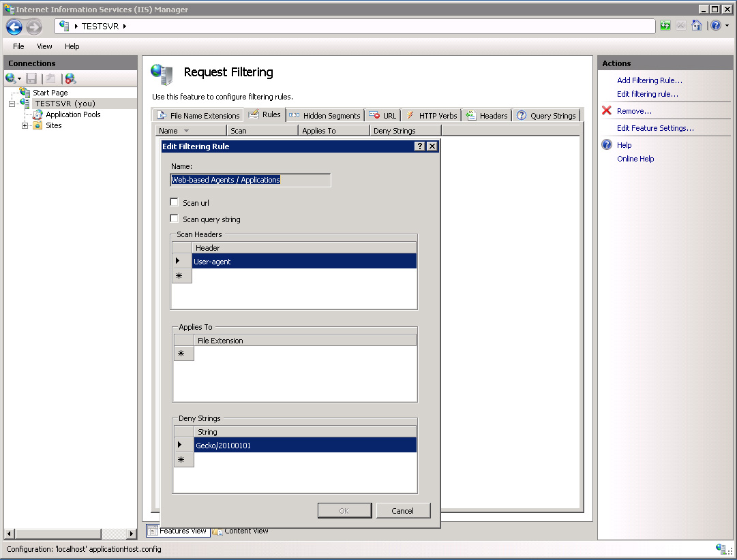
Task: Click the Stop icon in the top toolbar
Action: pyautogui.click(x=681, y=25)
